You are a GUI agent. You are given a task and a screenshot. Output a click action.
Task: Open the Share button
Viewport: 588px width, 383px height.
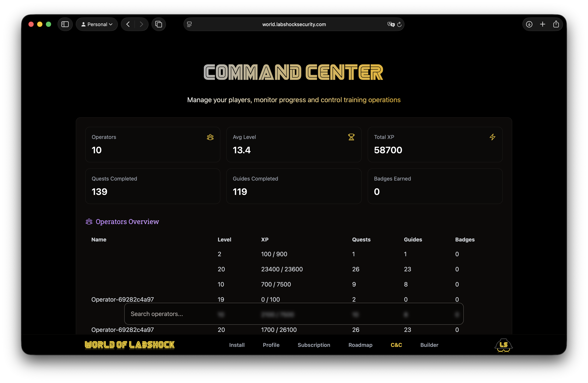(x=556, y=24)
